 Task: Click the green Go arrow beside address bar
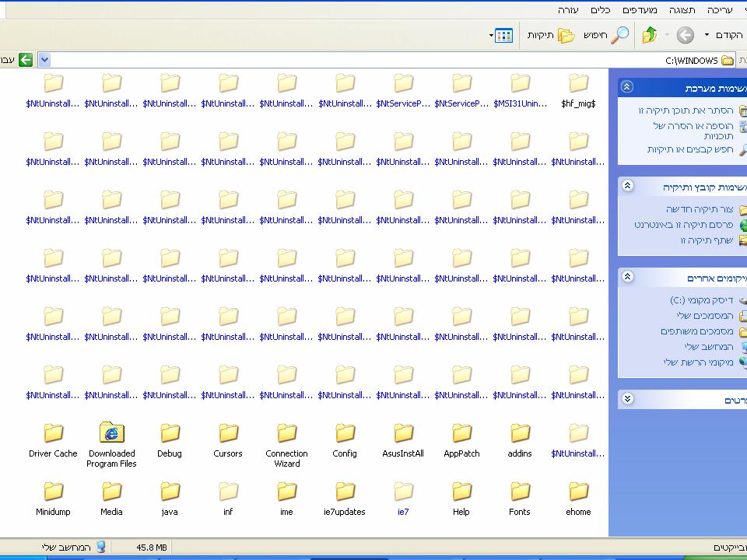point(26,60)
